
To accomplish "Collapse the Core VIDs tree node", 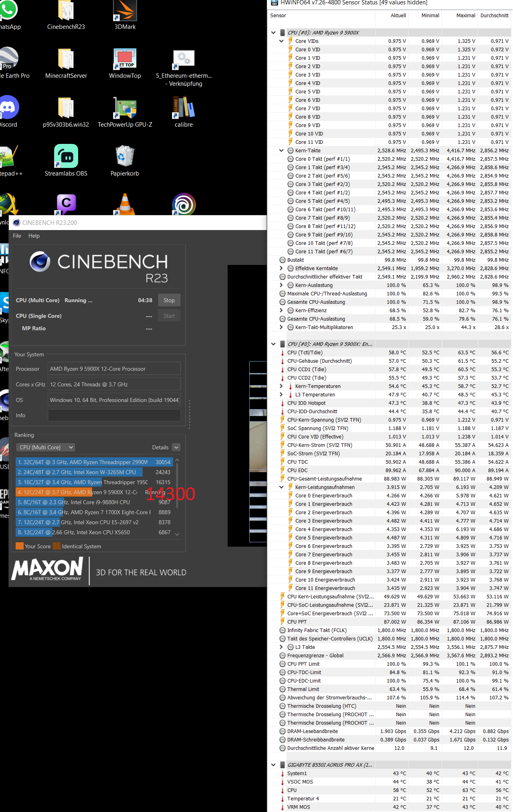I will (x=281, y=41).
